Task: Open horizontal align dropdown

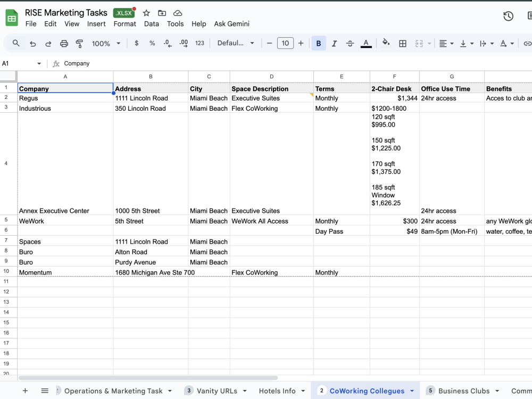Action: click(446, 44)
